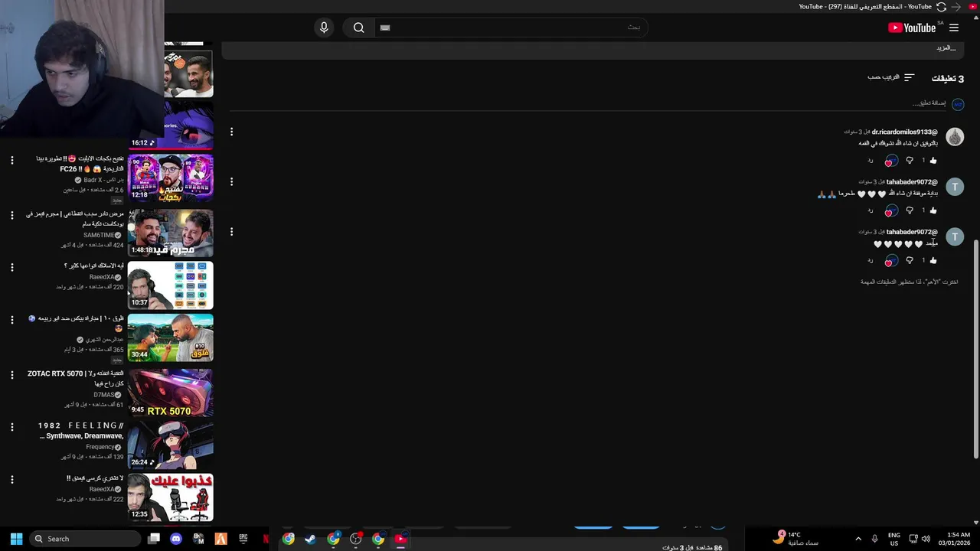Expand the description with the 'المزيد' link

click(x=946, y=47)
